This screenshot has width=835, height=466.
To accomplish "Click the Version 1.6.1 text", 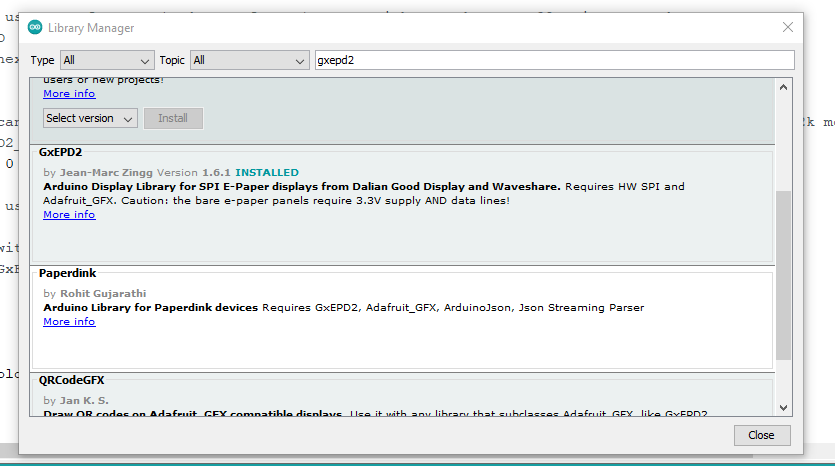I will (x=194, y=173).
